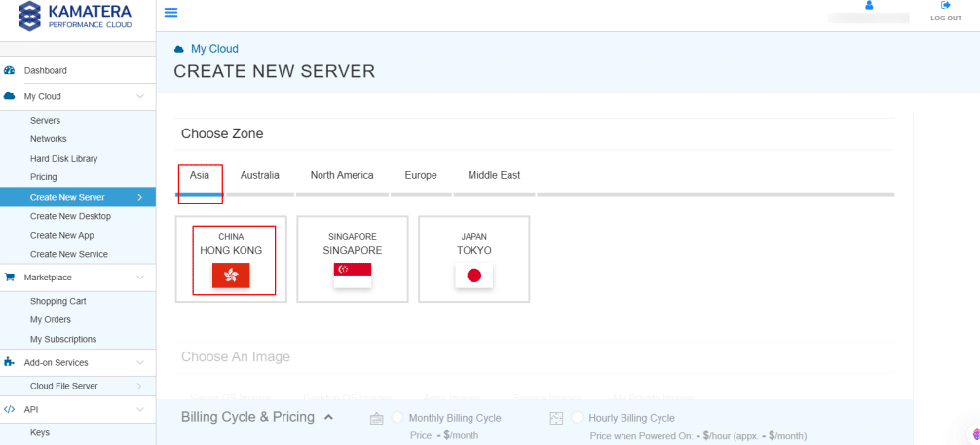The image size is (980, 445).
Task: Click the Marketplace cart icon
Action: pos(10,277)
